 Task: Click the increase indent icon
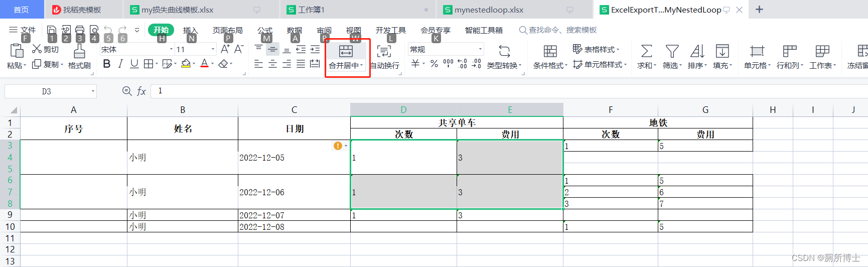point(315,49)
